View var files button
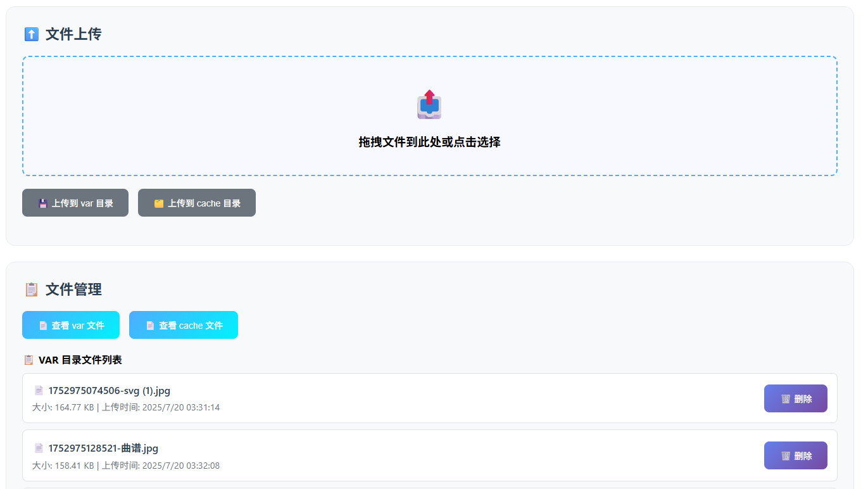This screenshot has height=489, width=868. tap(71, 325)
